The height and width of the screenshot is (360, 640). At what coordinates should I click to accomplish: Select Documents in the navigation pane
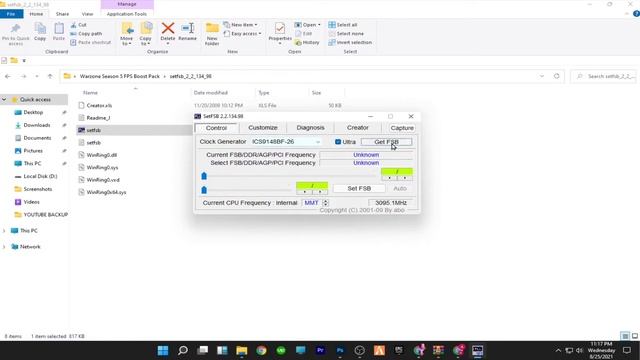point(37,138)
